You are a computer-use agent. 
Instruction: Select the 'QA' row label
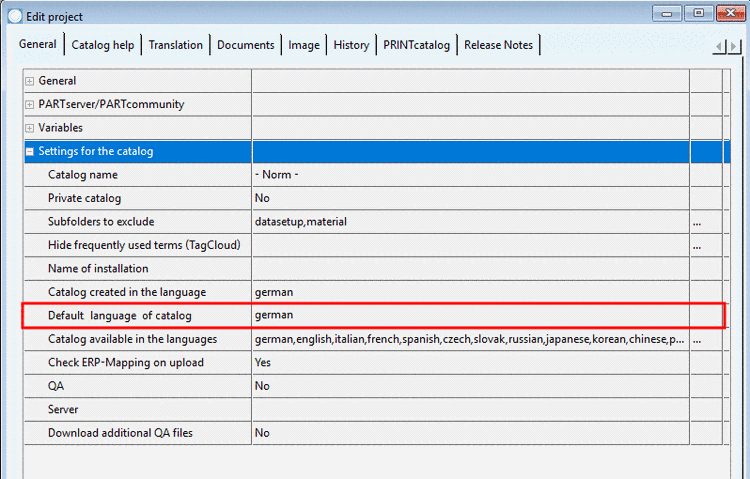pos(55,386)
